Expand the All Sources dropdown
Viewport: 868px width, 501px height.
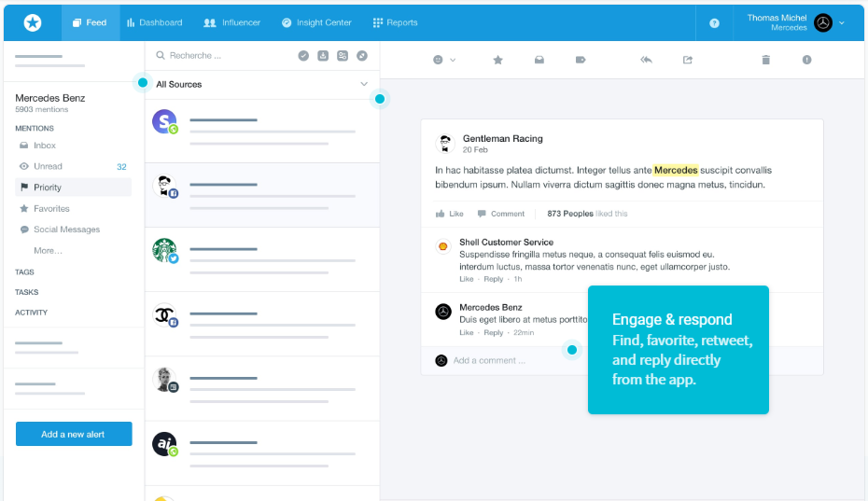pyautogui.click(x=262, y=84)
